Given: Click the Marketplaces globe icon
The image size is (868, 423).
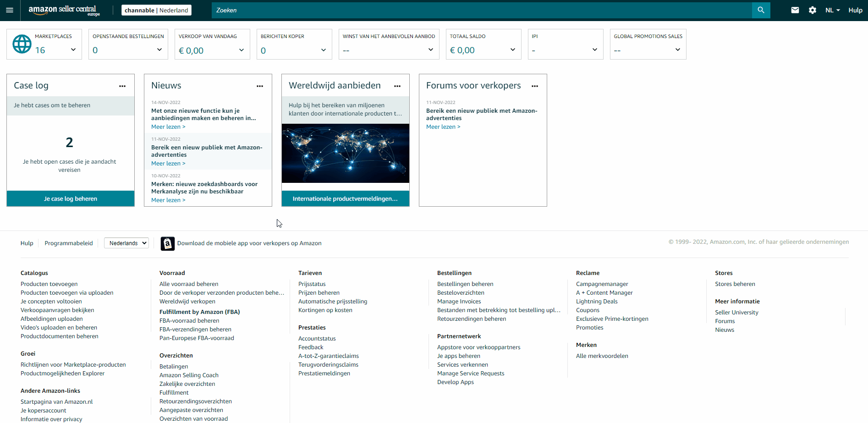Looking at the screenshot, I should coord(22,44).
